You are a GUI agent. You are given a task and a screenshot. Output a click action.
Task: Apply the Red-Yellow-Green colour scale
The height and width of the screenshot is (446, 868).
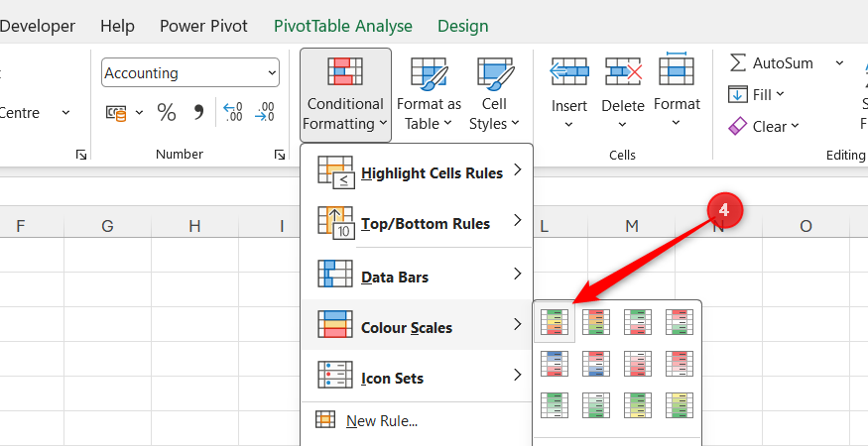click(596, 322)
